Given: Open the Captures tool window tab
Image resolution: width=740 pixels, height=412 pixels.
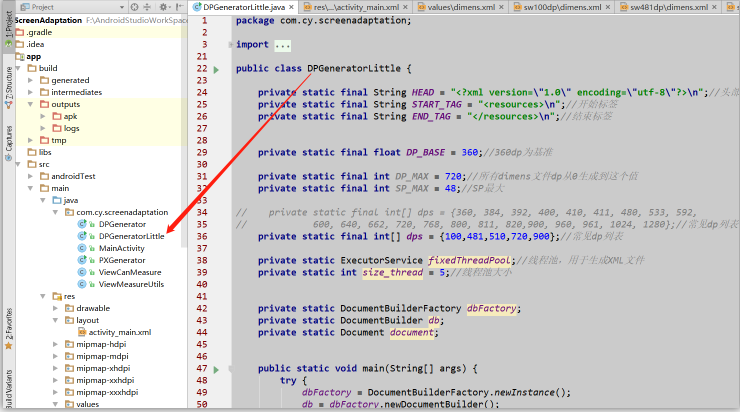Looking at the screenshot, I should tap(8, 143).
